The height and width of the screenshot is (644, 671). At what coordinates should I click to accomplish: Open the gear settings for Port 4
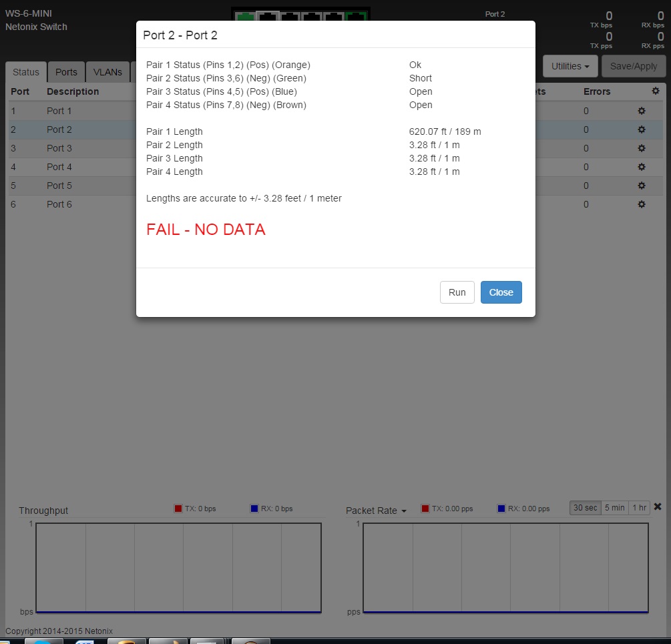point(642,167)
